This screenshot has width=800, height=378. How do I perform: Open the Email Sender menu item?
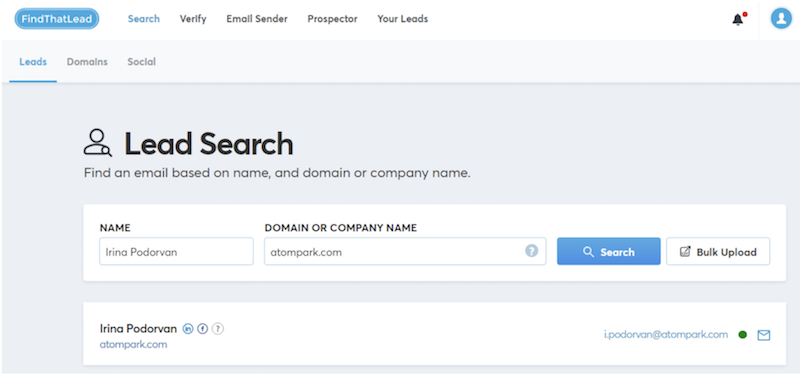click(x=257, y=19)
